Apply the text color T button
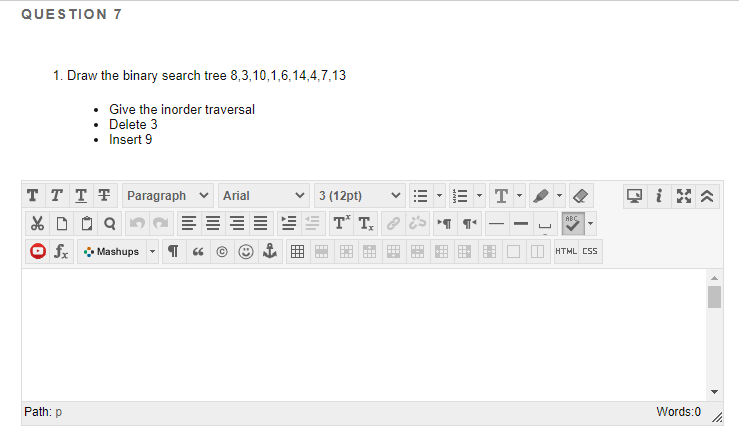The width and height of the screenshot is (739, 441). coord(501,196)
